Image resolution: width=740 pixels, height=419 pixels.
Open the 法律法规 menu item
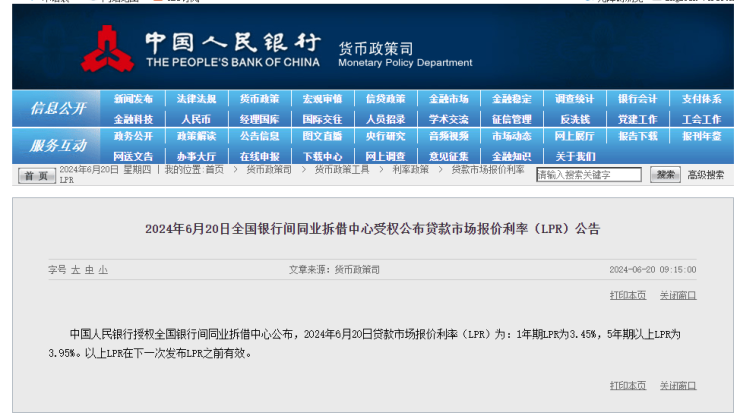coord(196,99)
